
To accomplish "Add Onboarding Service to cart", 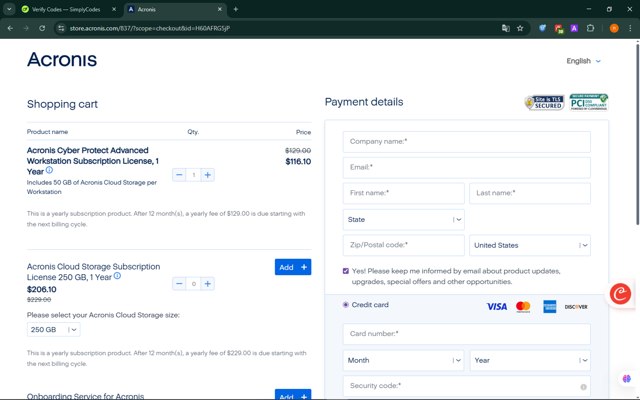I will [293, 394].
